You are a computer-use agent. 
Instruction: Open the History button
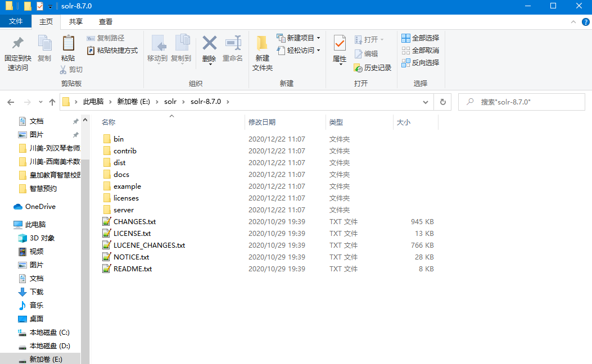372,68
